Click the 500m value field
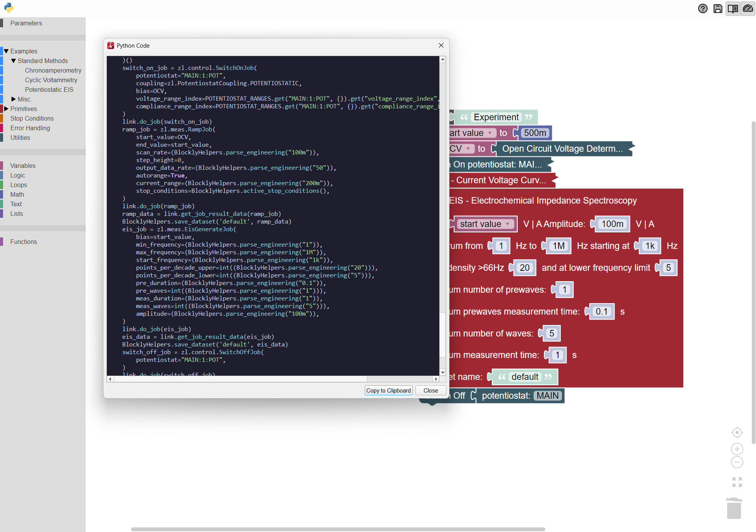Screen dimensions: 756x532 click(x=535, y=133)
